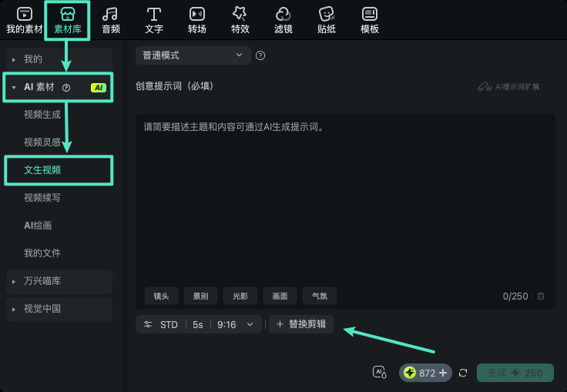567x392 pixels.
Task: Clear prompt with the trash icon
Action: point(541,297)
